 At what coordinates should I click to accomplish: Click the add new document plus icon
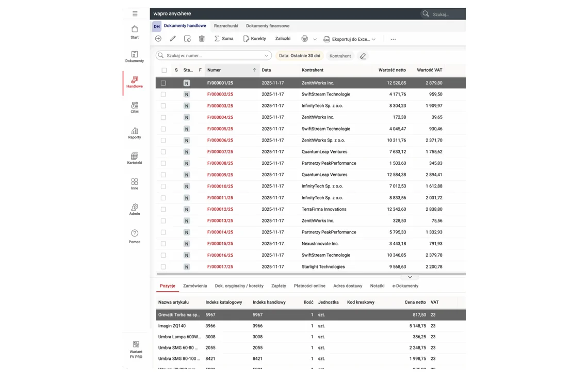[x=158, y=39]
